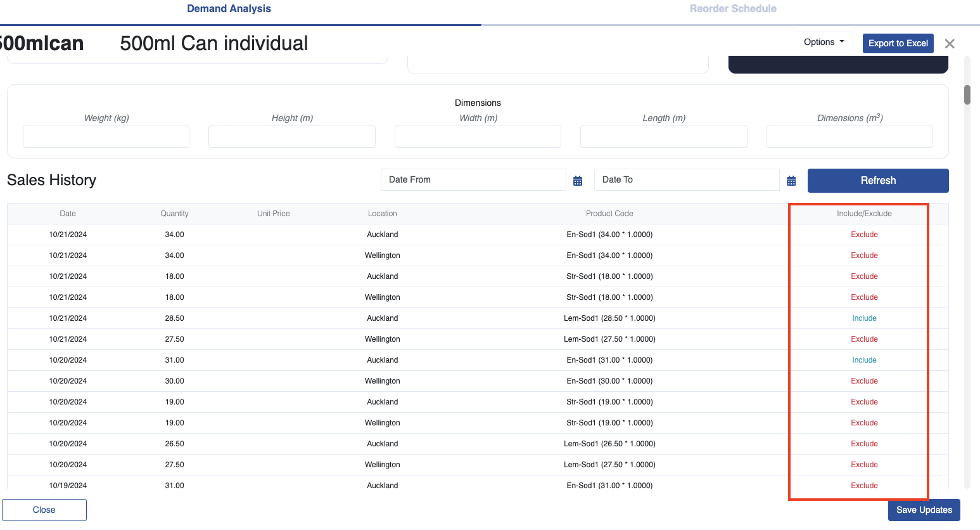
Task: Click the Unit Price column header
Action: 274,214
